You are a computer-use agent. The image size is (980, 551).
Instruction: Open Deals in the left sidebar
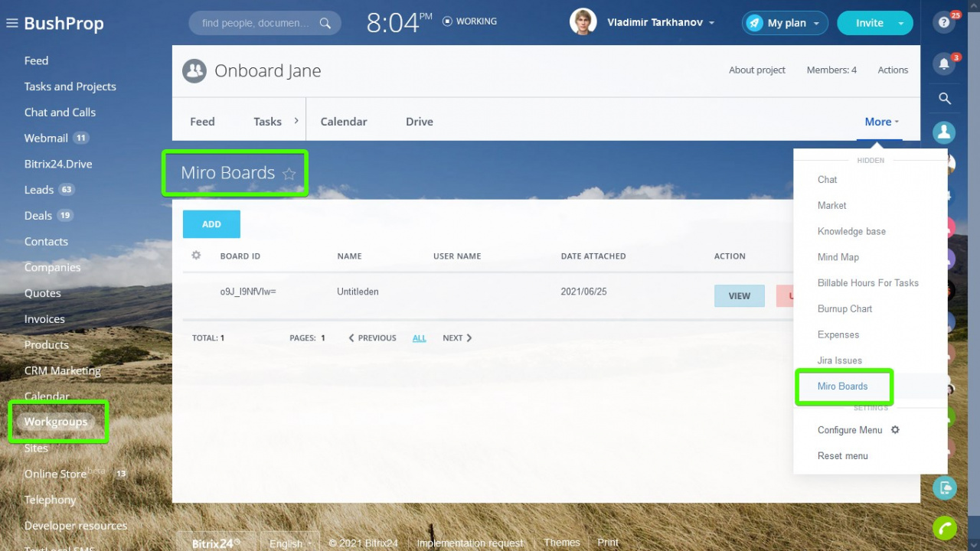(38, 216)
